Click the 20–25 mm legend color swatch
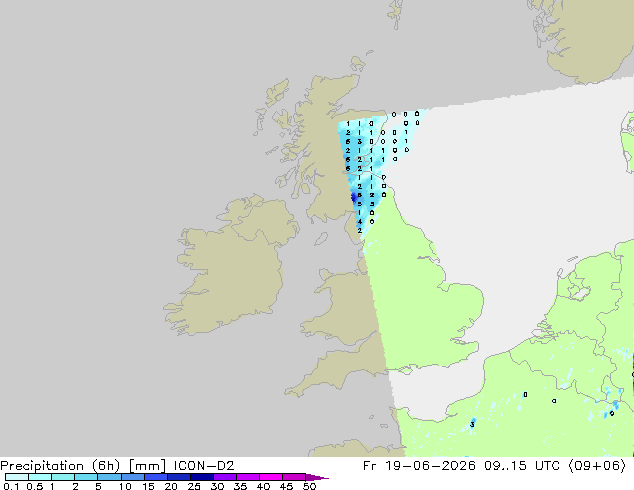 tap(179, 477)
